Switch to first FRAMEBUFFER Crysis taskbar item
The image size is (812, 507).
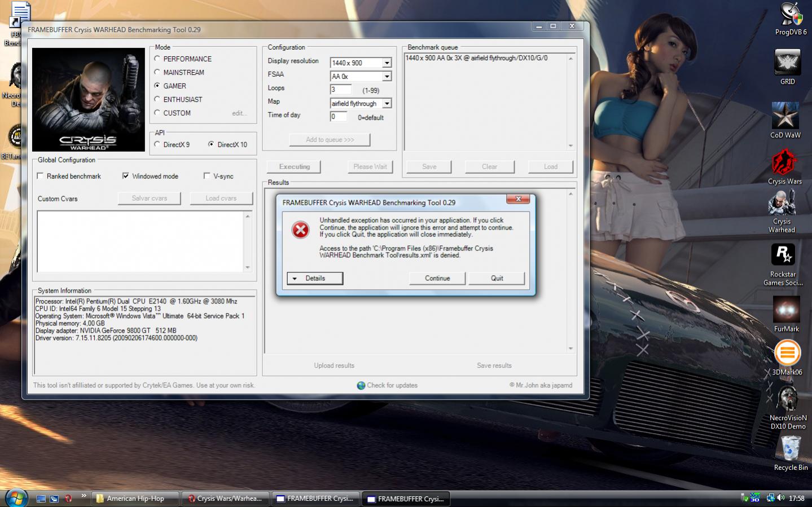point(315,499)
